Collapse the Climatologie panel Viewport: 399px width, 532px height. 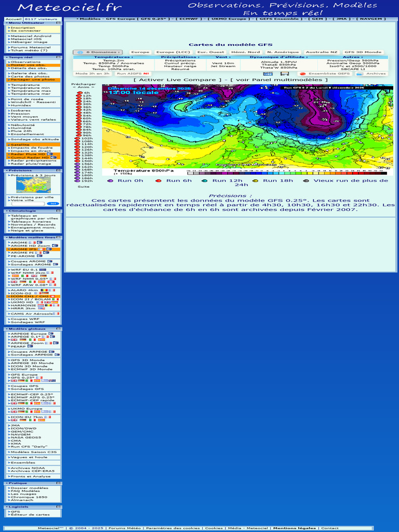(58, 211)
